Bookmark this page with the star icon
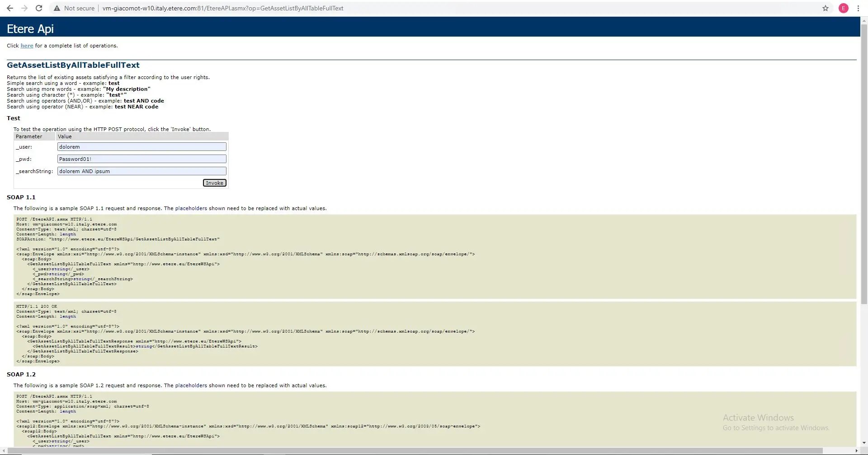 coord(826,8)
